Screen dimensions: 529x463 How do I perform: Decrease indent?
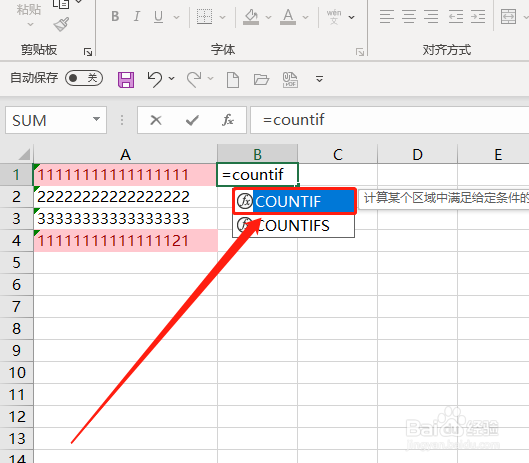coord(456,16)
